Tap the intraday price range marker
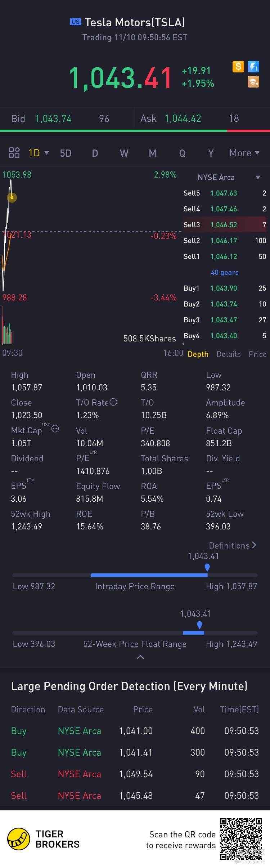This screenshot has height=868, width=270. [x=207, y=568]
